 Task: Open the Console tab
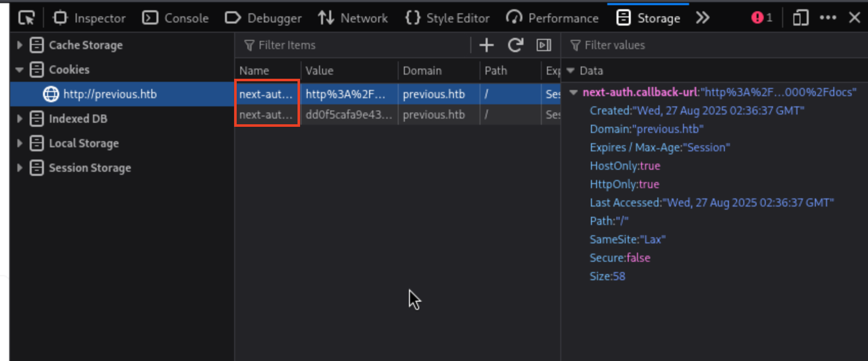coord(175,18)
